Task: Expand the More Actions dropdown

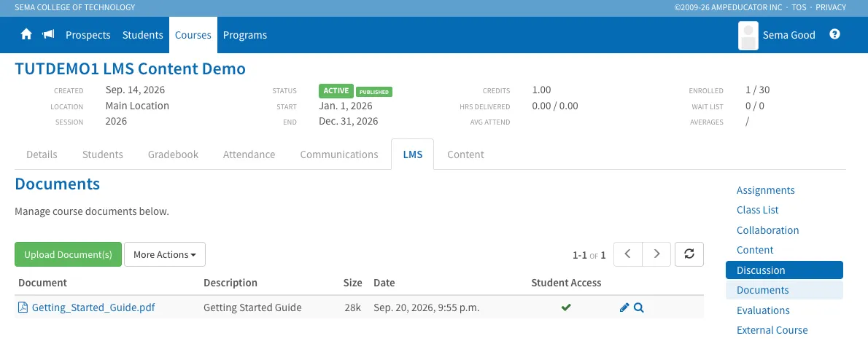Action: 164,254
